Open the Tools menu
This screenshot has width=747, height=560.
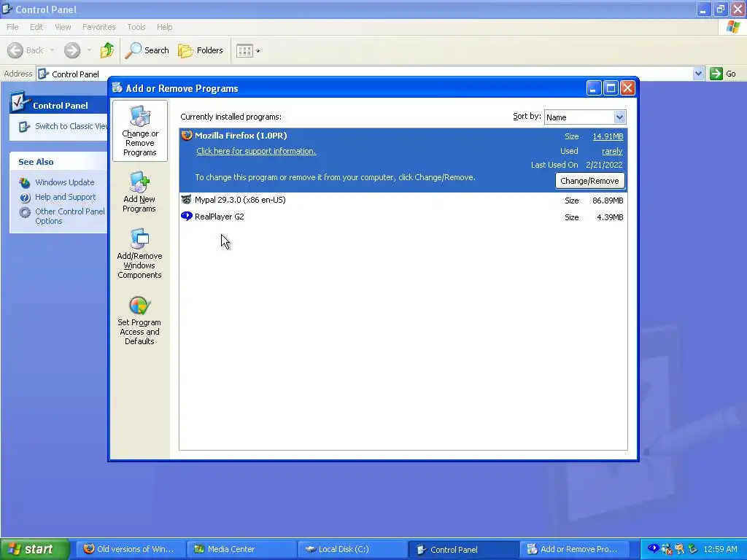136,27
